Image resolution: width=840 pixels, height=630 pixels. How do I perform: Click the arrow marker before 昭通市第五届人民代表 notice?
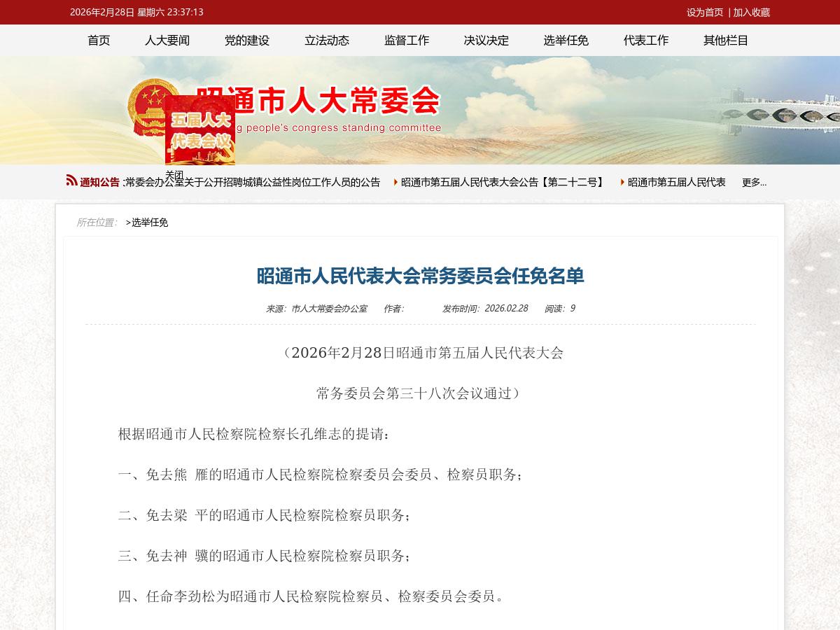click(622, 181)
